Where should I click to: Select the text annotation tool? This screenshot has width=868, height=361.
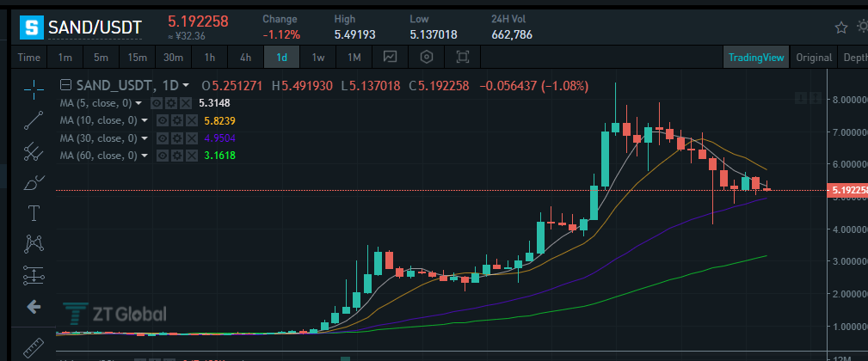pos(34,213)
